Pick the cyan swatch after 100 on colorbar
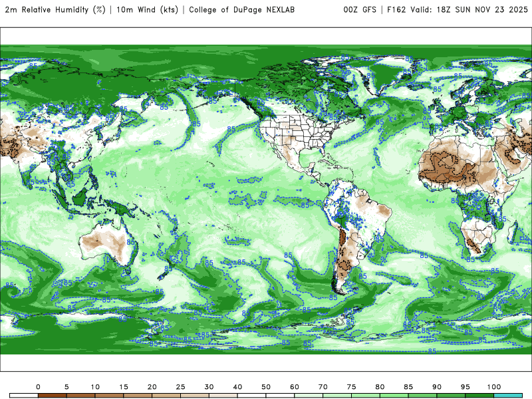Image resolution: width=532 pixels, height=399 pixels. point(508,396)
